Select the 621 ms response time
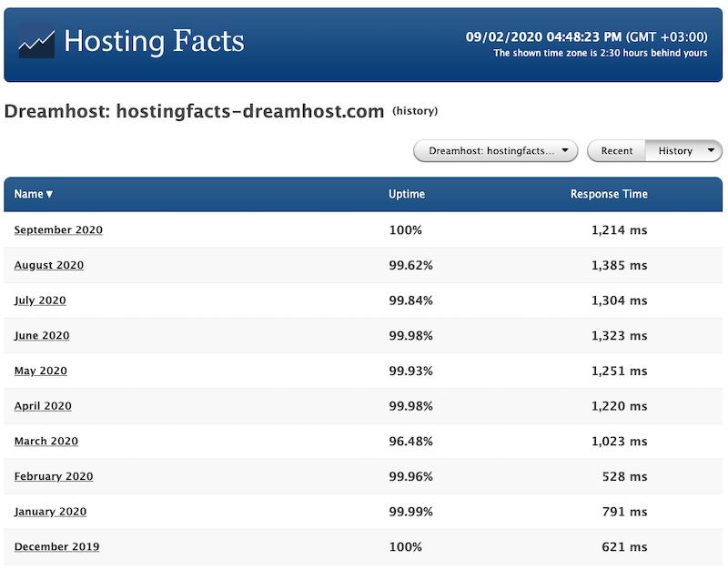 click(x=624, y=546)
